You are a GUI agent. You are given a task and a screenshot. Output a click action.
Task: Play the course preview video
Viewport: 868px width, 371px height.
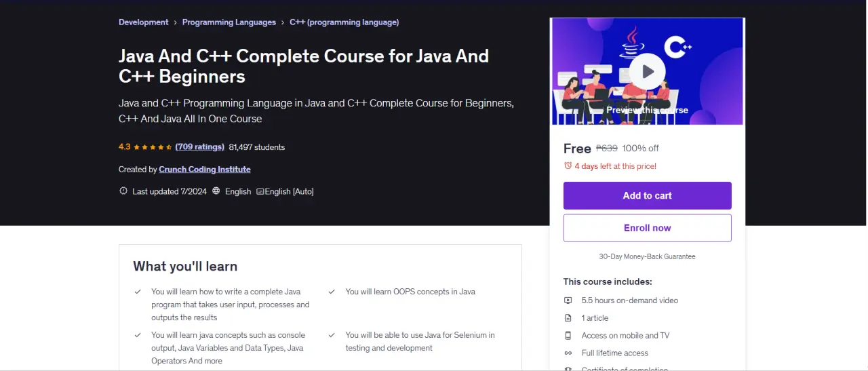[x=647, y=71]
